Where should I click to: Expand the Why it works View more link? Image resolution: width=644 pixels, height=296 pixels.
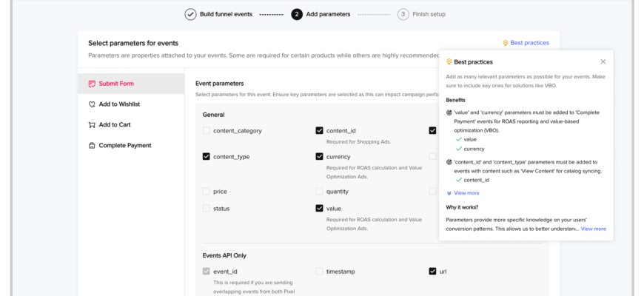point(593,229)
